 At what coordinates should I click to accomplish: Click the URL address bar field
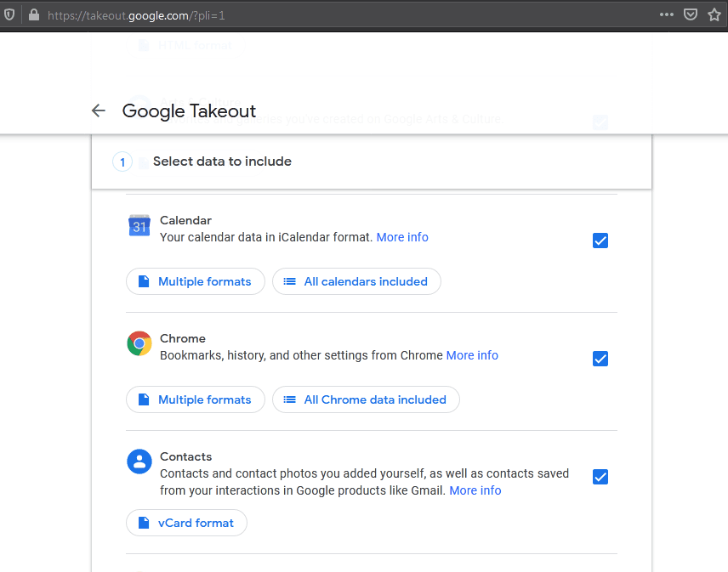(340, 15)
